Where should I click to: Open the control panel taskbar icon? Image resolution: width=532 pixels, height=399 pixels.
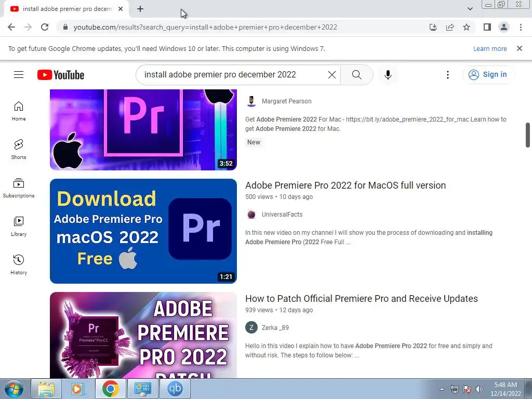142,389
